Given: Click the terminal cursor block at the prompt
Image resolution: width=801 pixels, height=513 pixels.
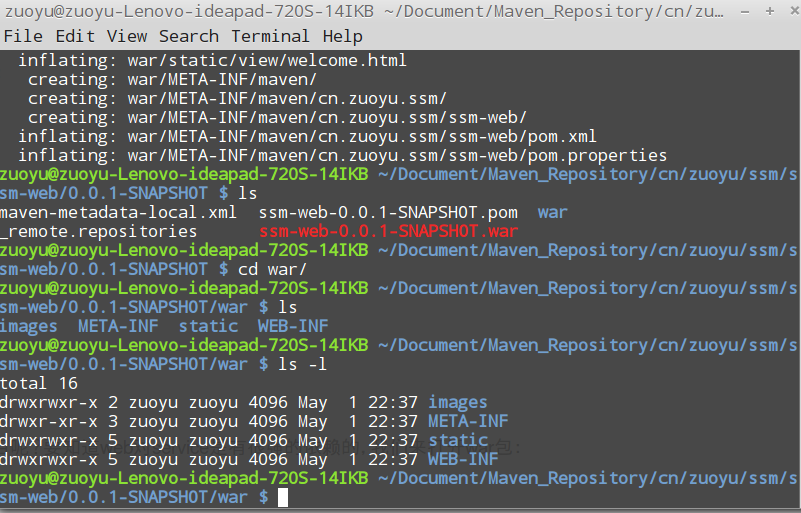Looking at the screenshot, I should click(283, 497).
